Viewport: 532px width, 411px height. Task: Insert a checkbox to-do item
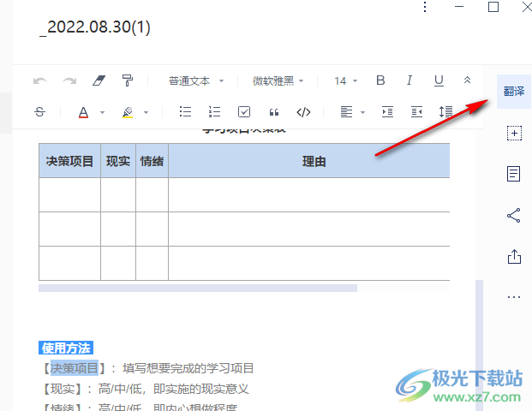(x=244, y=112)
